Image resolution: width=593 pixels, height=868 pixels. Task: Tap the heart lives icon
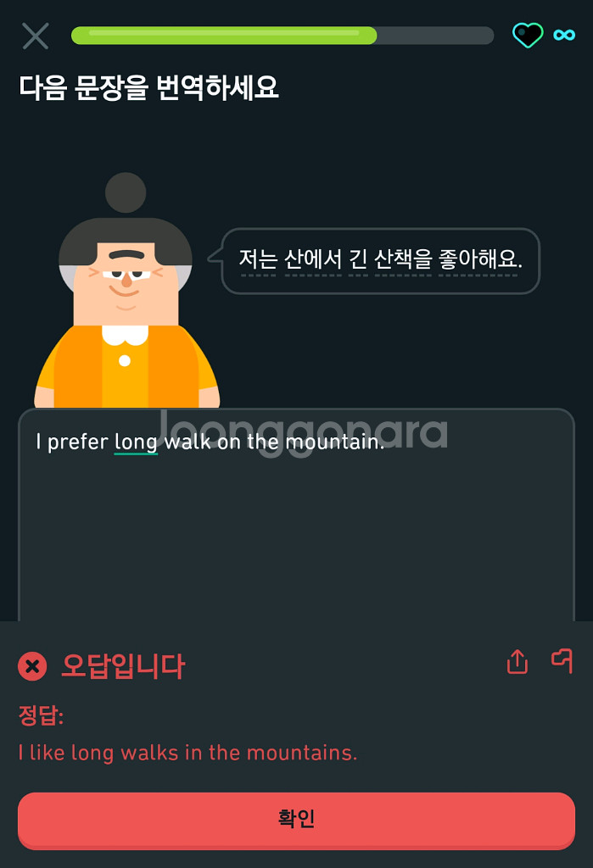point(528,35)
